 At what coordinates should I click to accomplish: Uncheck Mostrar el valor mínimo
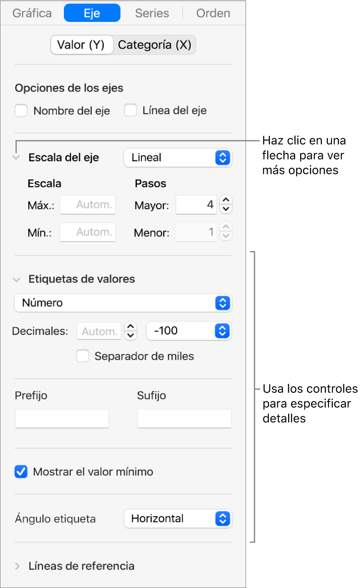pos(21,472)
